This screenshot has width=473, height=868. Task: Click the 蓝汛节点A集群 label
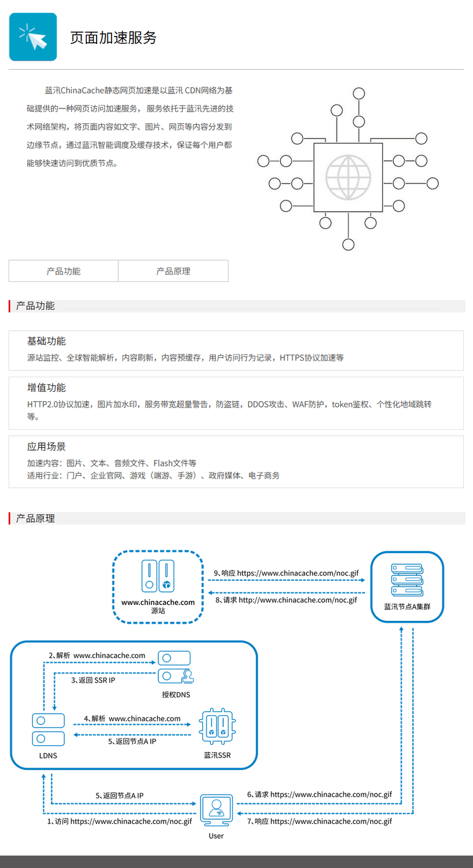coord(407,607)
